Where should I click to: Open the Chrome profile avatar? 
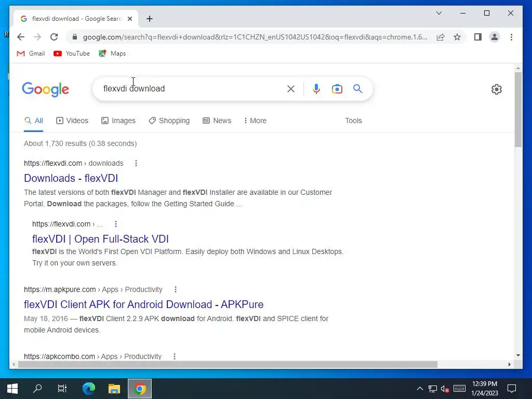pos(495,37)
